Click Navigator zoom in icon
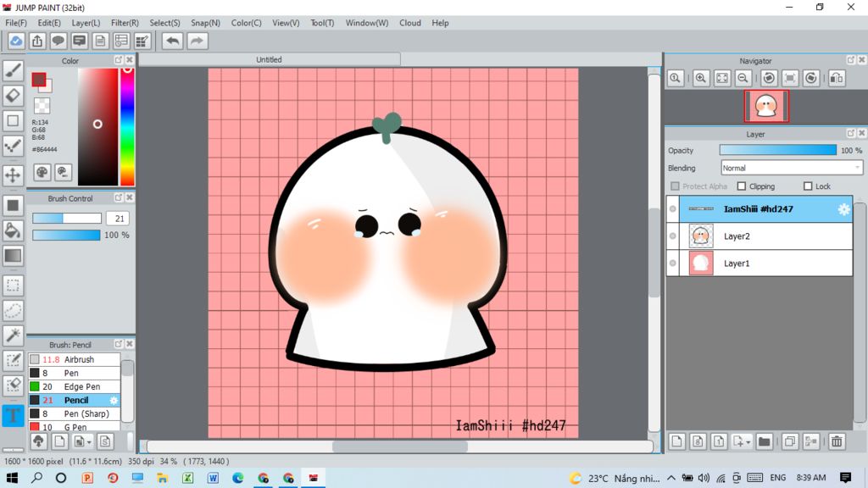 coord(701,78)
